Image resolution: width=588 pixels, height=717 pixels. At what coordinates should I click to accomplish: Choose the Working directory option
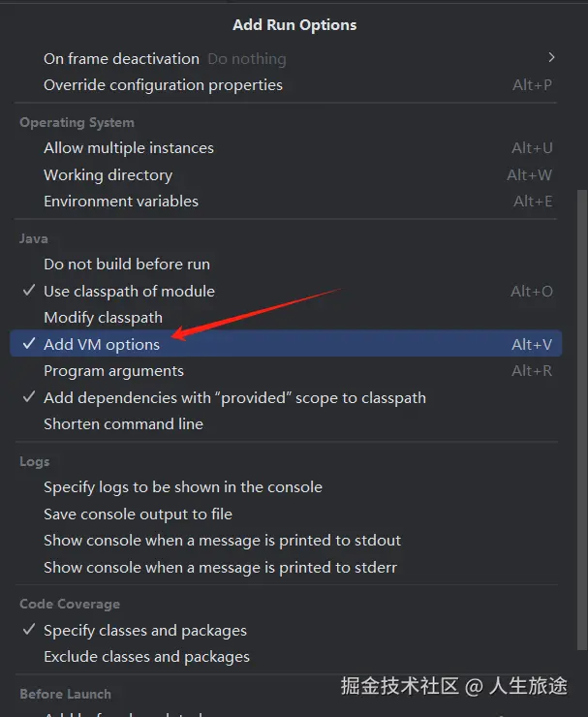(108, 175)
